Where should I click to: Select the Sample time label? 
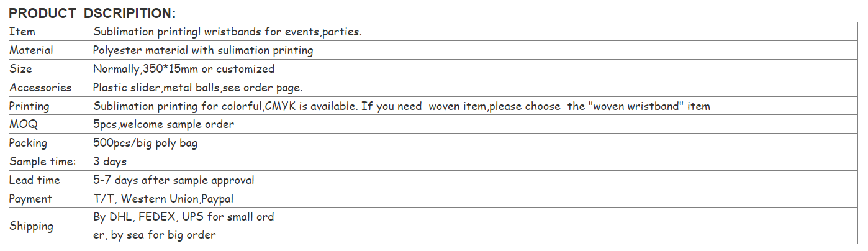click(x=43, y=162)
